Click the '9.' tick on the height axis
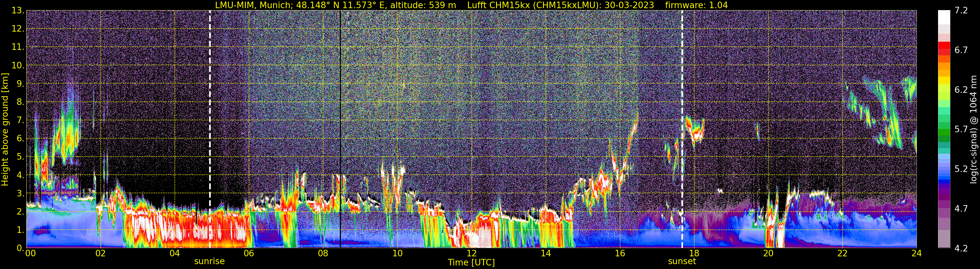980x269 pixels. coord(20,84)
